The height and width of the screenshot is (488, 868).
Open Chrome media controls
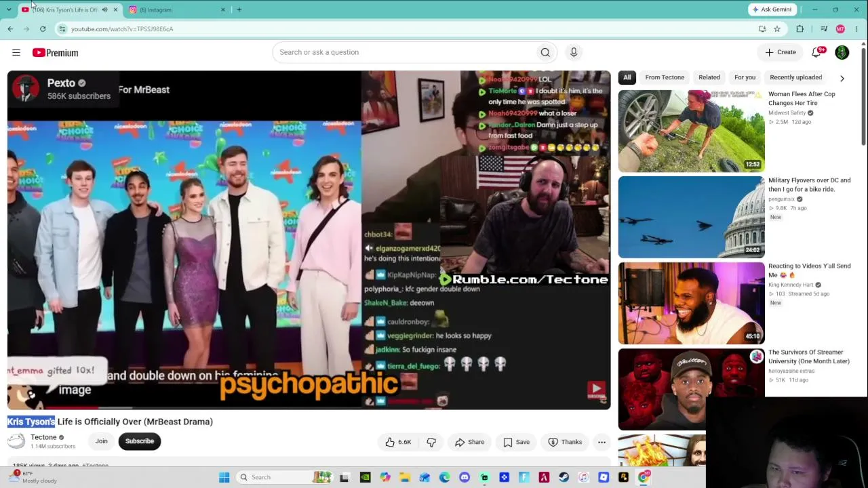(x=824, y=29)
